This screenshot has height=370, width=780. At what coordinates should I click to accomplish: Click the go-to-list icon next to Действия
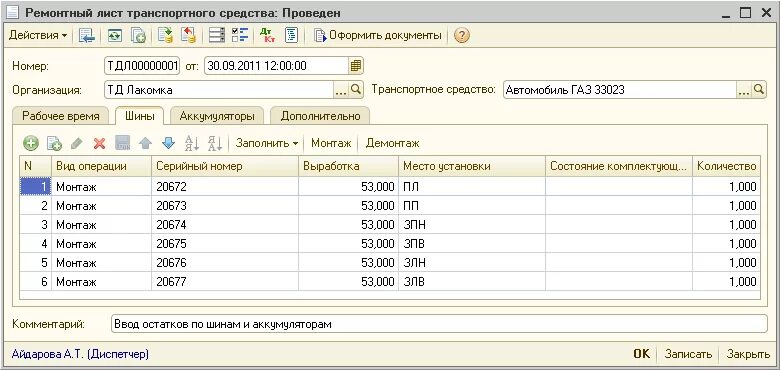coord(87,35)
